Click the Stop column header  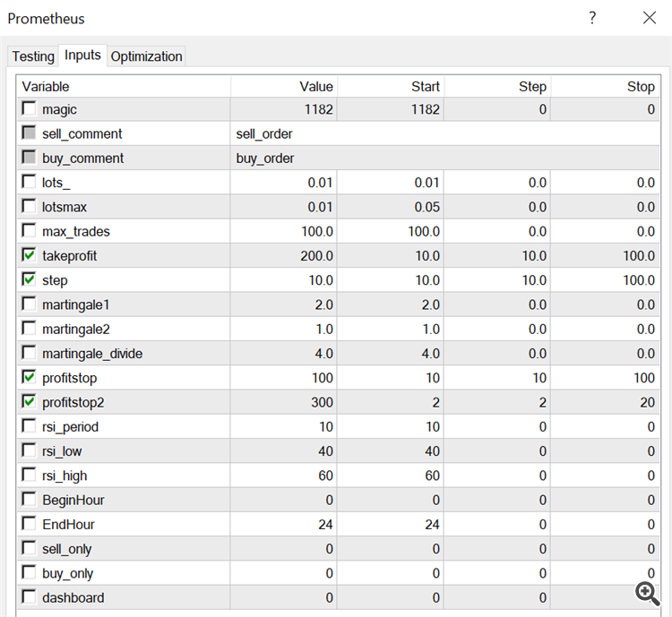pos(605,87)
